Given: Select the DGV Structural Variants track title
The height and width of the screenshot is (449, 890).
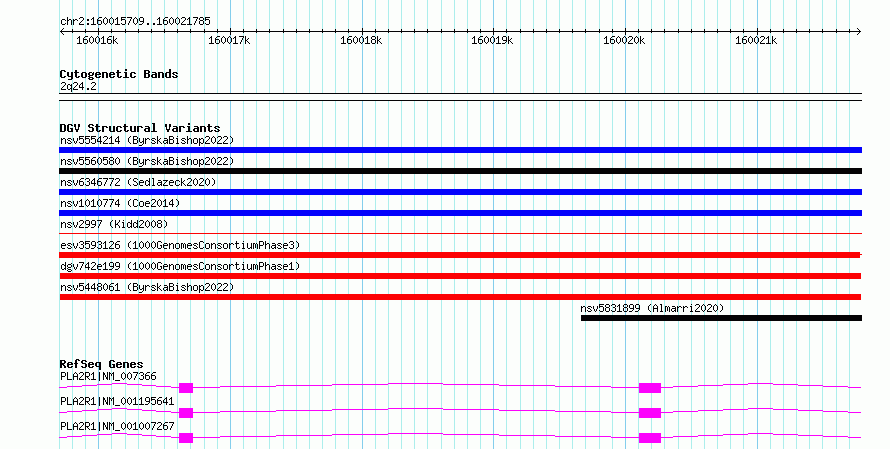Looking at the screenshot, I should (140, 128).
